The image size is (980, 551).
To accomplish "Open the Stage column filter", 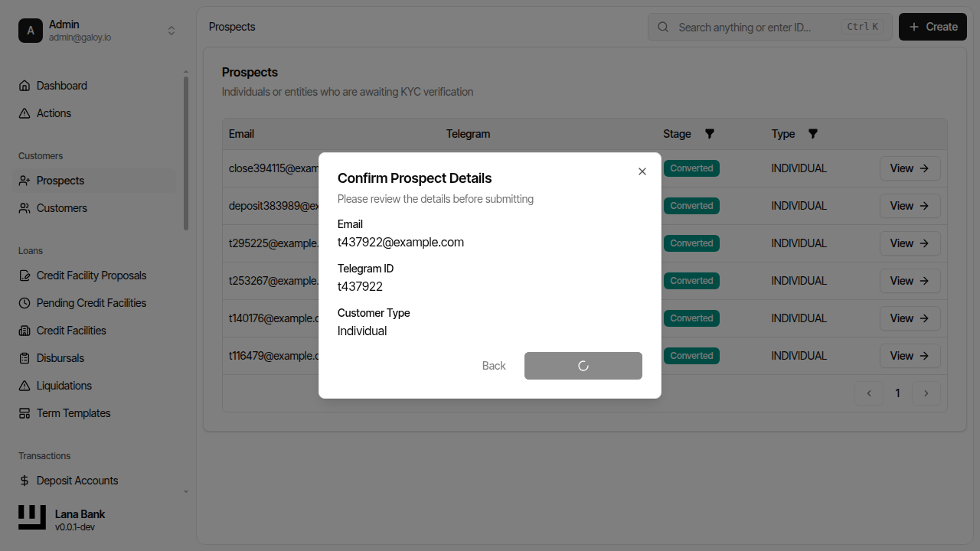I will point(709,133).
